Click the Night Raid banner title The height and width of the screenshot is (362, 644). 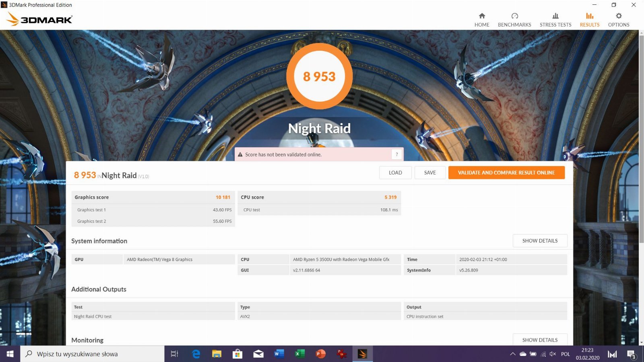click(319, 128)
